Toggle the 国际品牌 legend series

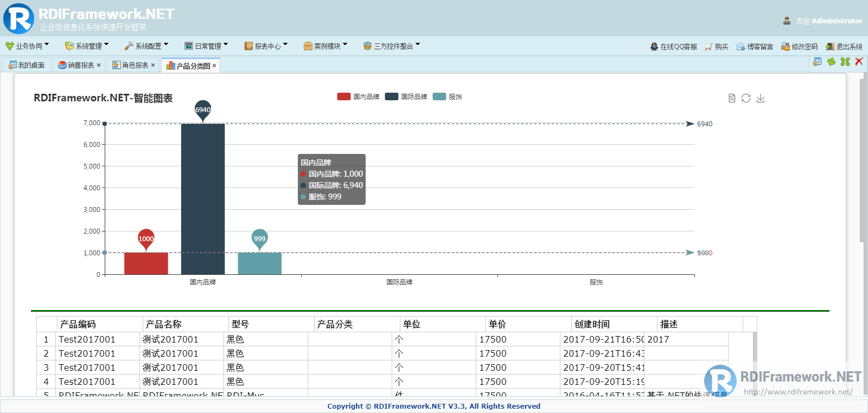(406, 96)
